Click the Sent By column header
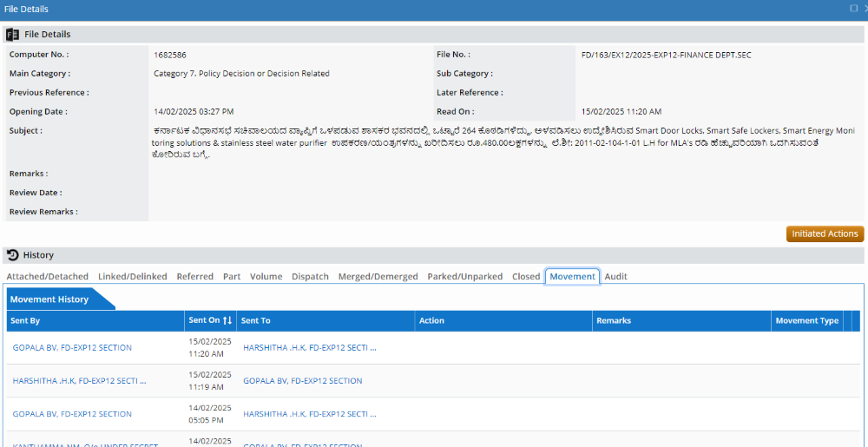 click(x=25, y=321)
